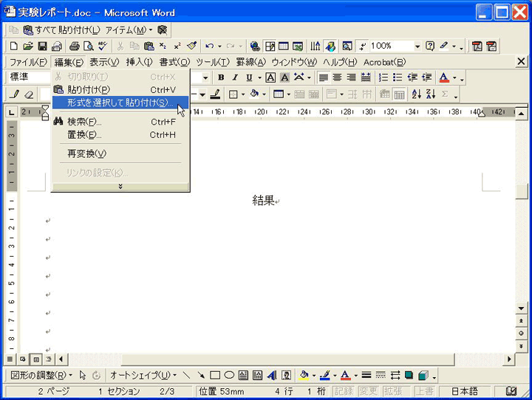Viewport: 532px width, 400px height.
Task: Toggle center text alignment
Action: coord(338,77)
